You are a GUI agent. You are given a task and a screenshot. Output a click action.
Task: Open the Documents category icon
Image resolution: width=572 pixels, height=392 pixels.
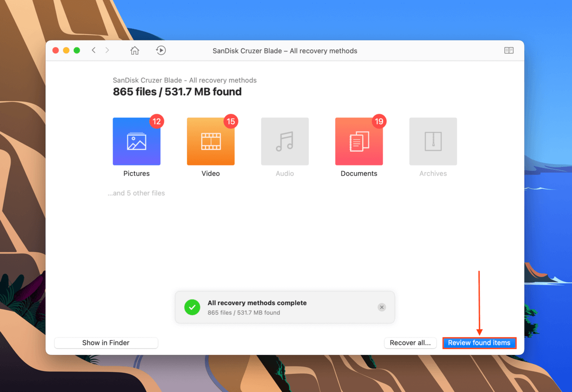tap(359, 142)
